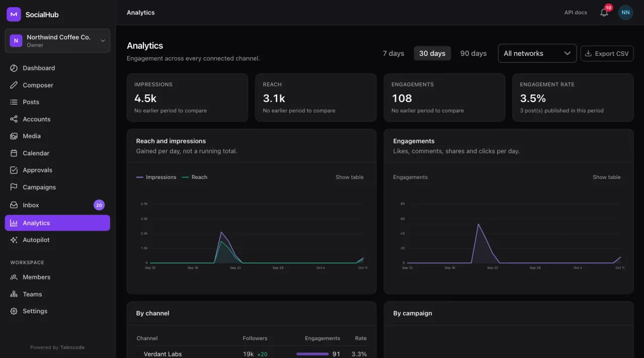This screenshot has height=358, width=644.
Task: Click the SocialHub logo icon
Action: point(14,15)
